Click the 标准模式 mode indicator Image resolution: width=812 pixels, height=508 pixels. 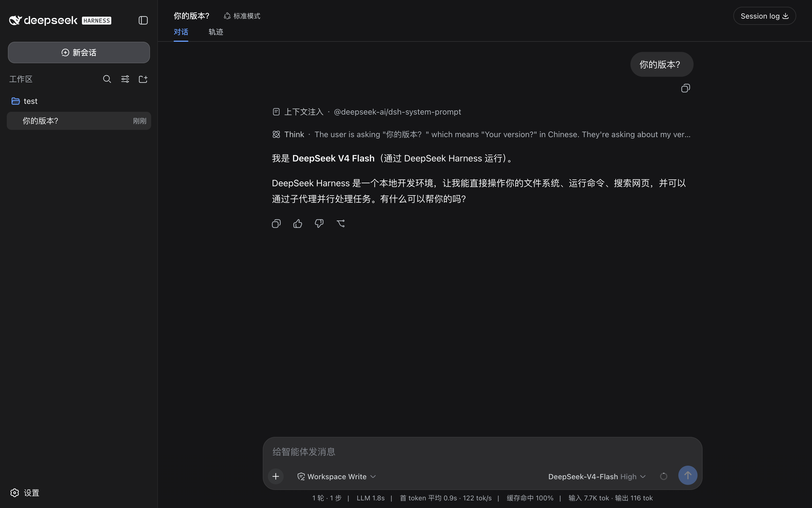point(242,16)
